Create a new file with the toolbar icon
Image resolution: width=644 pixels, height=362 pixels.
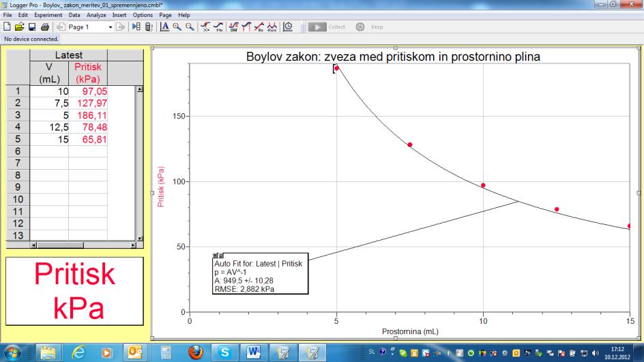(7, 27)
